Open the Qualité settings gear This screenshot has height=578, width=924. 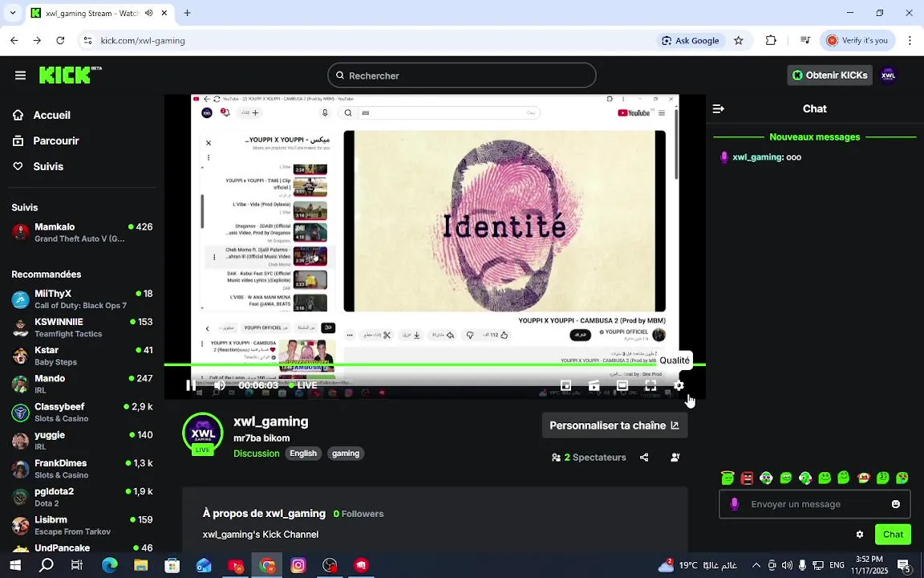[679, 385]
